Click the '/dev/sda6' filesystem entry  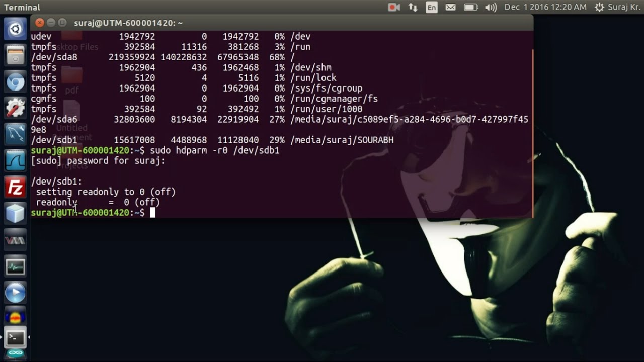click(x=54, y=120)
